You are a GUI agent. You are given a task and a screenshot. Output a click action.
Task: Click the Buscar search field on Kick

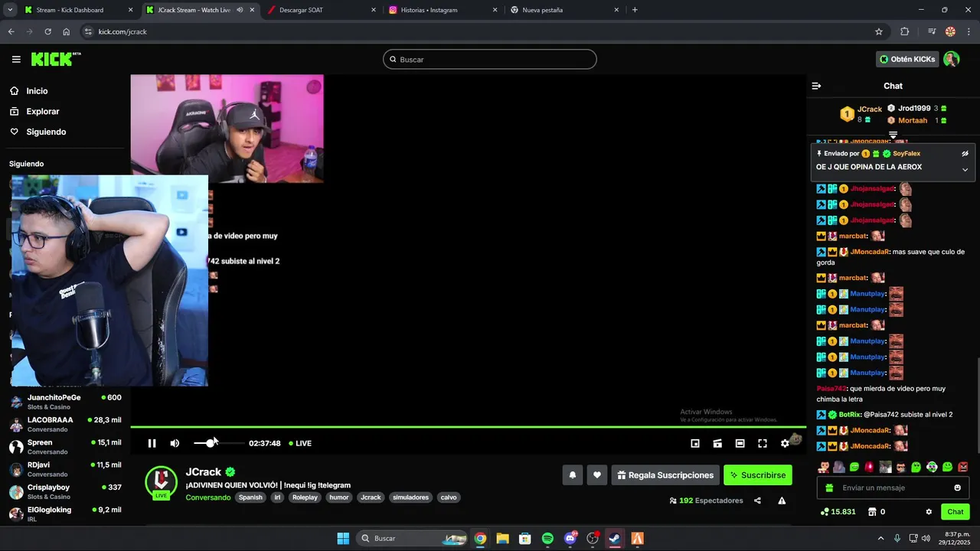point(490,59)
